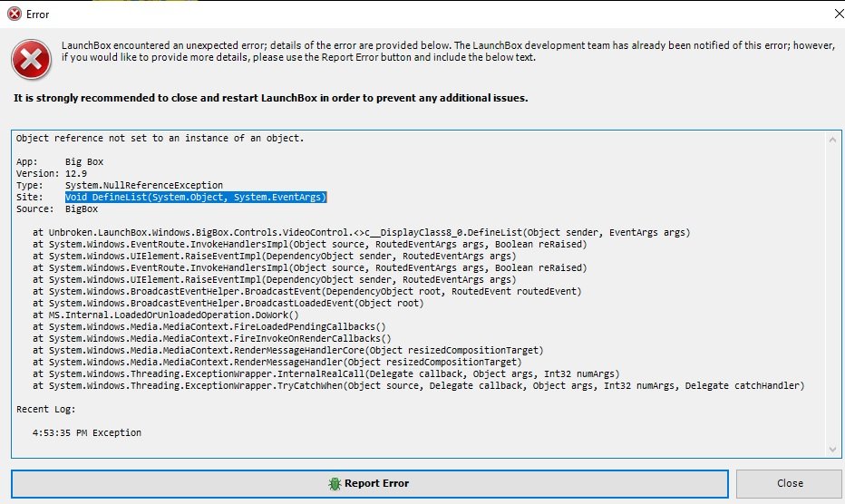Click the small error icon in title bar
This screenshot has height=504, width=845.
pos(15,14)
